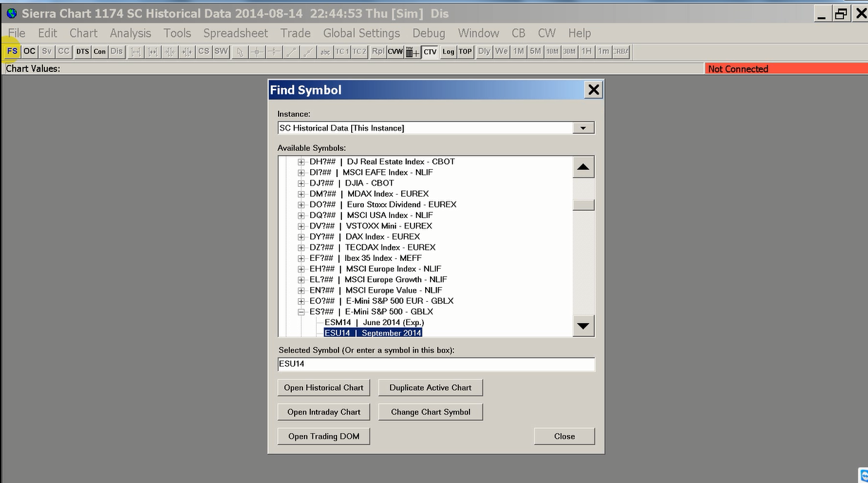Click the Change Chart Symbol button
Viewport: 868px width, 483px height.
[x=431, y=412]
